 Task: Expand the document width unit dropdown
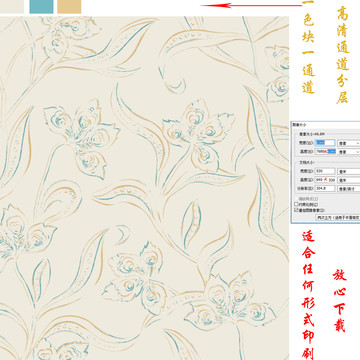[x=349, y=171]
